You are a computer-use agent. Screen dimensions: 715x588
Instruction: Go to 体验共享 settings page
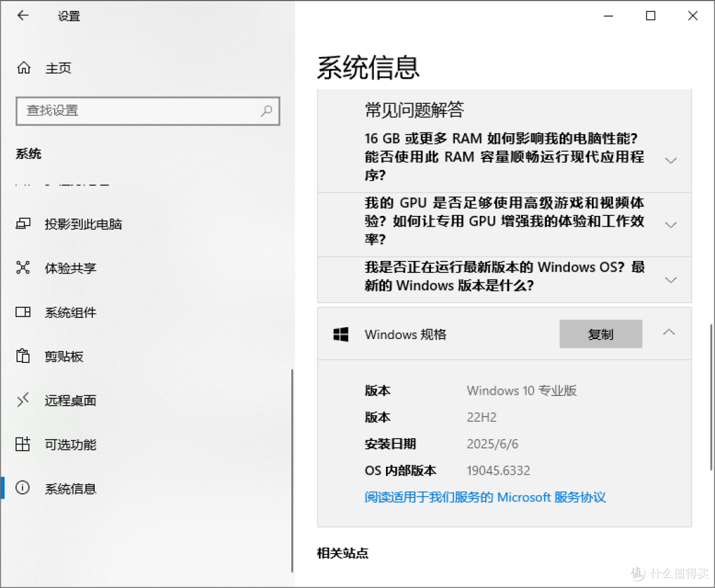(x=71, y=268)
